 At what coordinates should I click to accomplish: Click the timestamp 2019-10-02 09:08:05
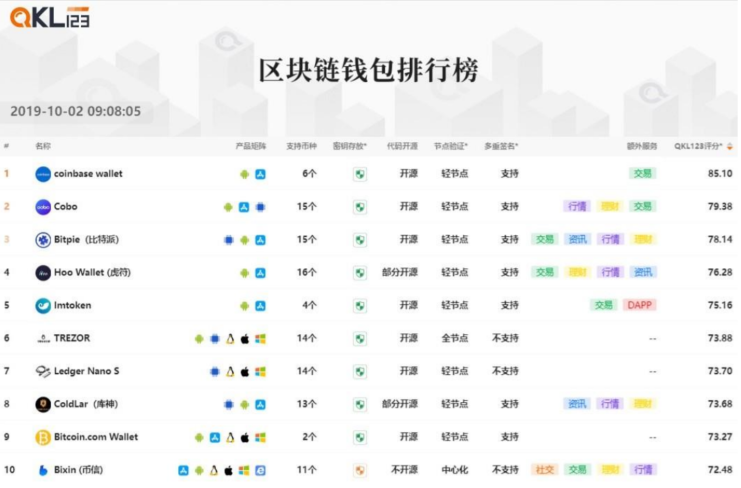76,111
